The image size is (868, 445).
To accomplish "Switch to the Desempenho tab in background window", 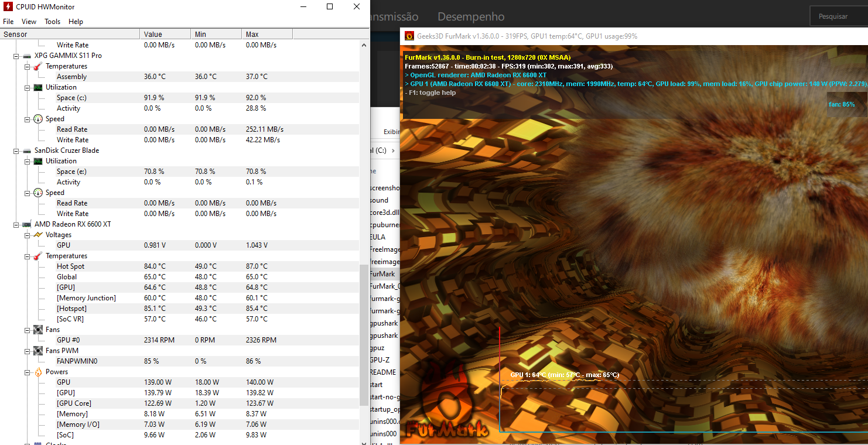I will (471, 17).
